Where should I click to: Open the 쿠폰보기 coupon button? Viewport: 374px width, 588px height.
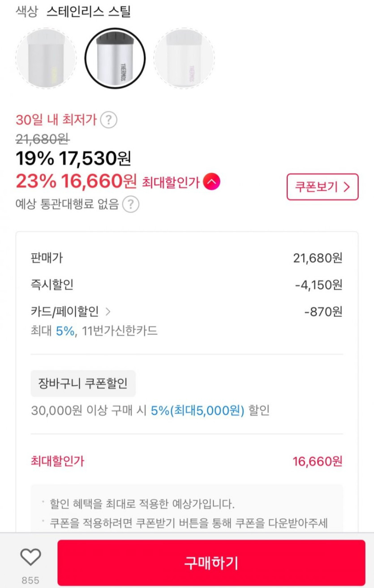click(322, 187)
